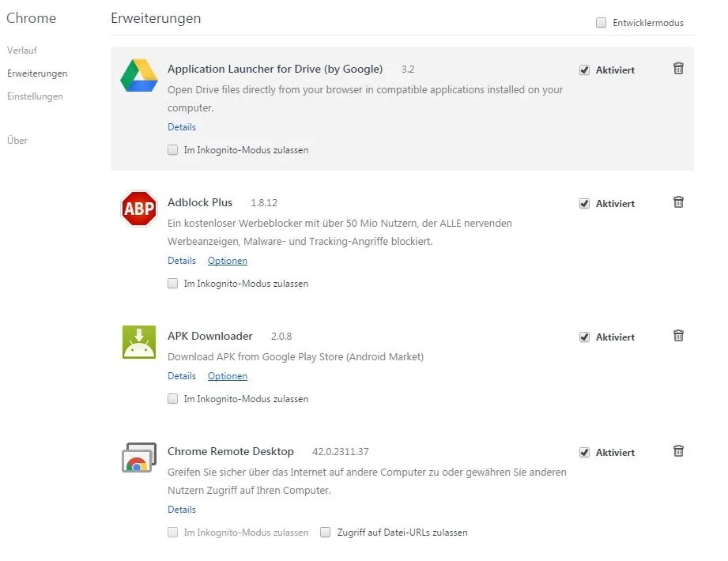
Task: Remove Chrome Remote Desktop via trash icon
Action: (x=678, y=450)
